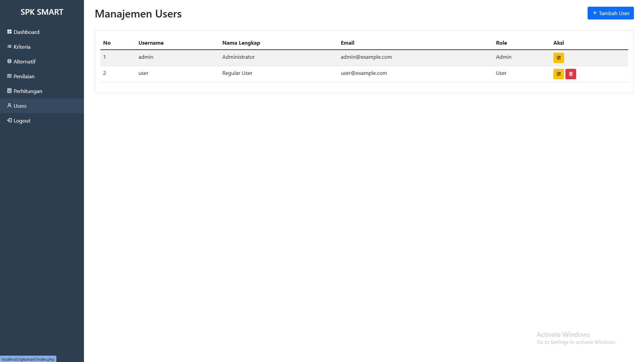The image size is (644, 362).
Task: Click the Alternatif database icon
Action: click(x=9, y=61)
